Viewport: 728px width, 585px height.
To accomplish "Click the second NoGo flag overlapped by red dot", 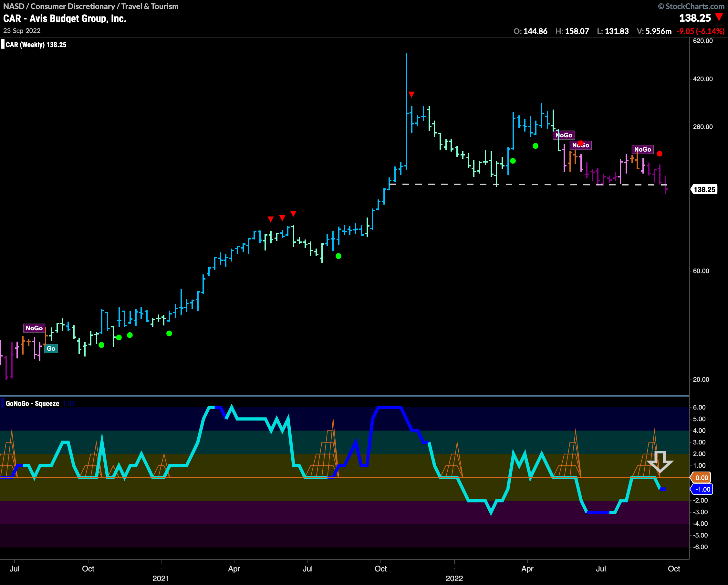I will coord(580,145).
